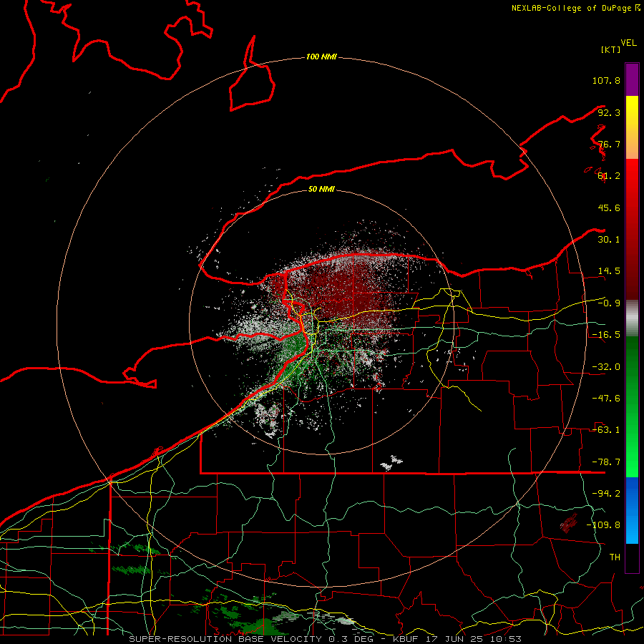This screenshot has height=644, width=644.
Task: Click the 50 NMI range ring label
Action: point(321,189)
